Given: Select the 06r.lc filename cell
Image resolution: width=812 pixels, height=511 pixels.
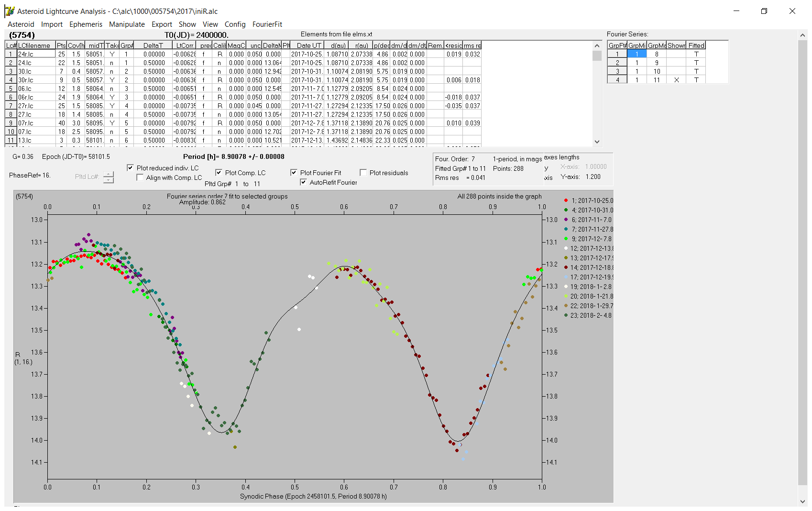Looking at the screenshot, I should [x=36, y=97].
